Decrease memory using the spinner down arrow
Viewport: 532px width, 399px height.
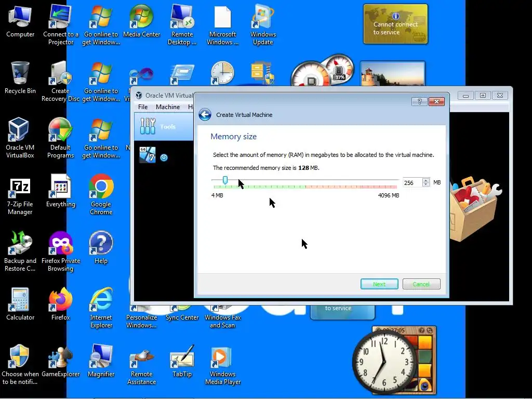(426, 185)
